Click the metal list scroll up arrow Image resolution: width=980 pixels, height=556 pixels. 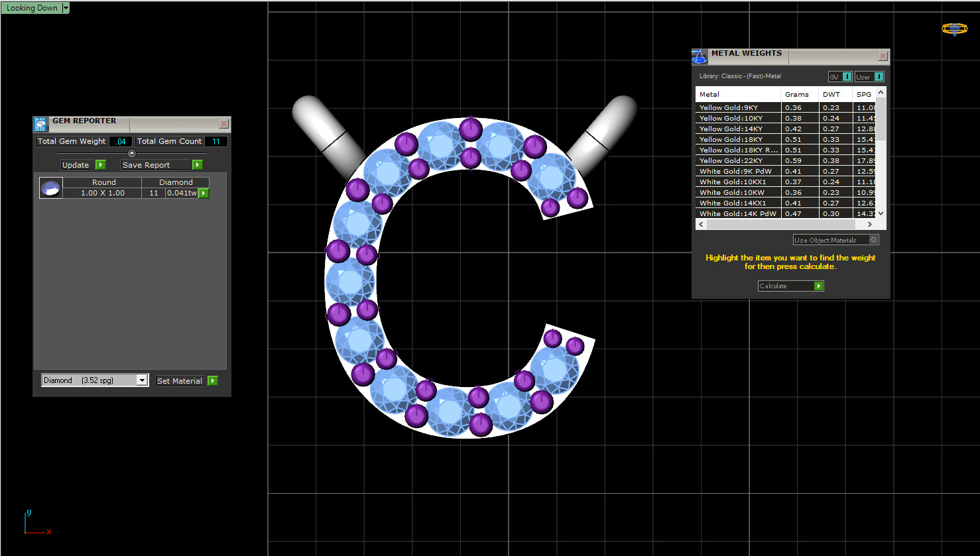[881, 93]
